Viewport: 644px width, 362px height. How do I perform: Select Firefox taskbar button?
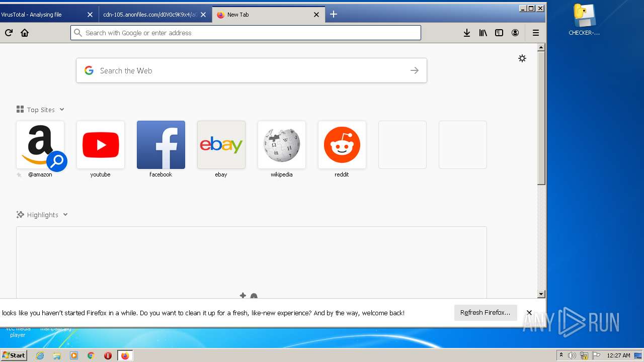[x=125, y=355]
